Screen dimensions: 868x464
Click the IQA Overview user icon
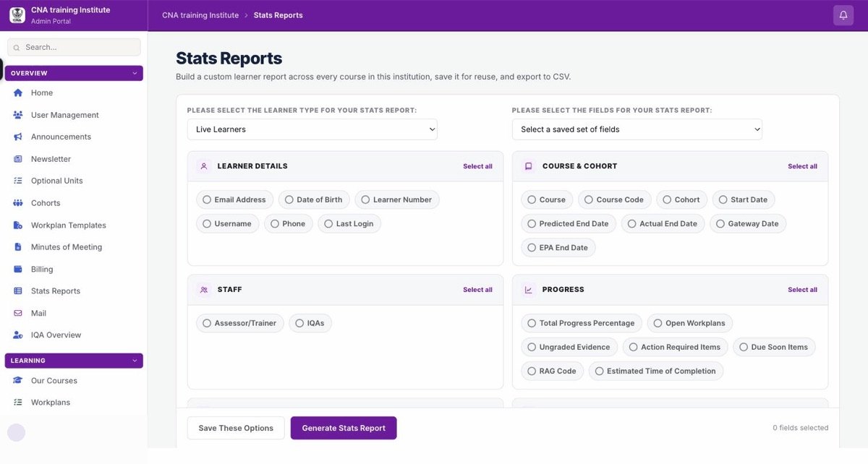18,335
